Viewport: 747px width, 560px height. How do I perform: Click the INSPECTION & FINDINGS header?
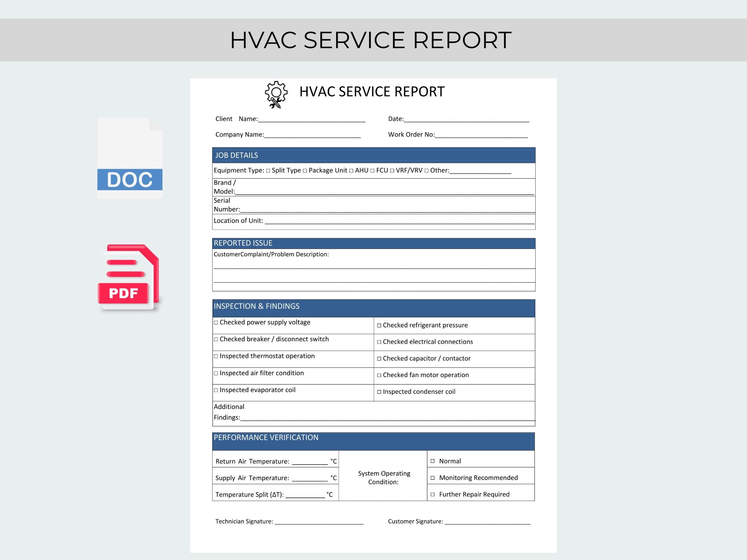point(373,308)
